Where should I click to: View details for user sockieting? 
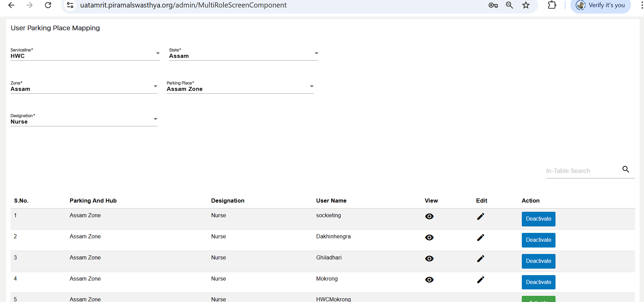point(429,217)
